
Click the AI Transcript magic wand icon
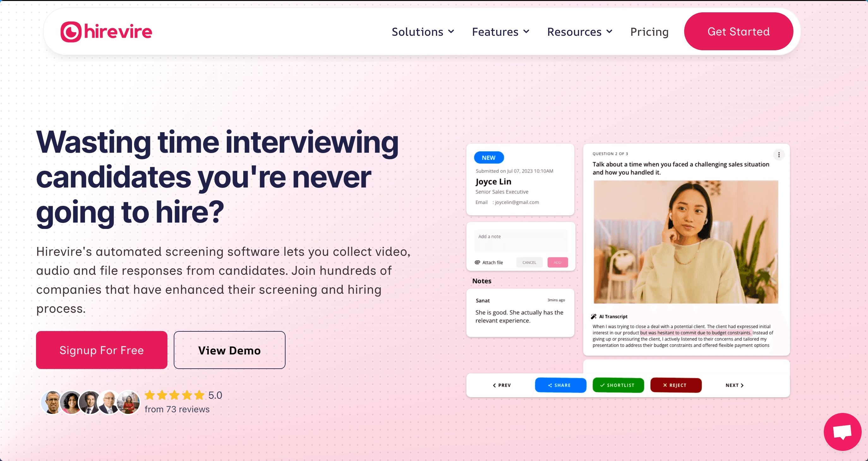[594, 316]
